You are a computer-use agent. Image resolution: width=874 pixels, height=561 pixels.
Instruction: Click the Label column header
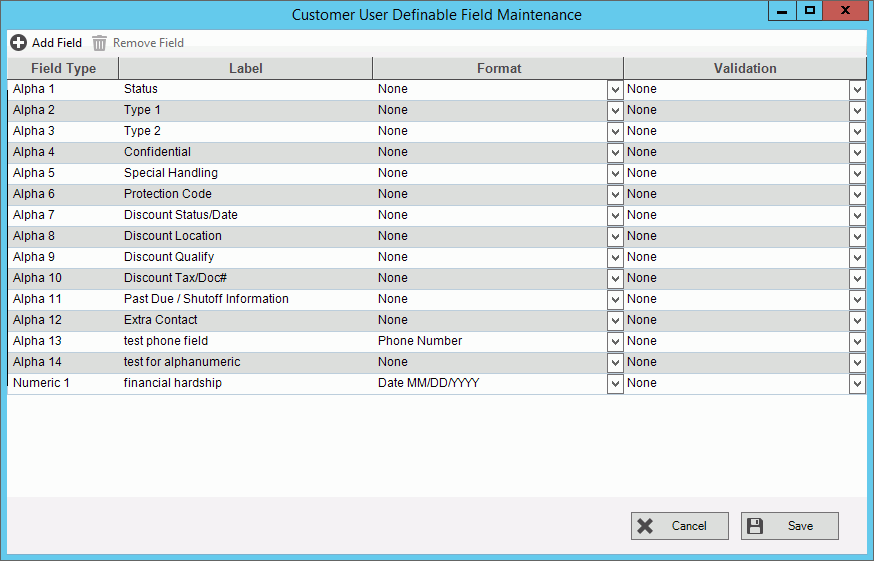pos(245,68)
